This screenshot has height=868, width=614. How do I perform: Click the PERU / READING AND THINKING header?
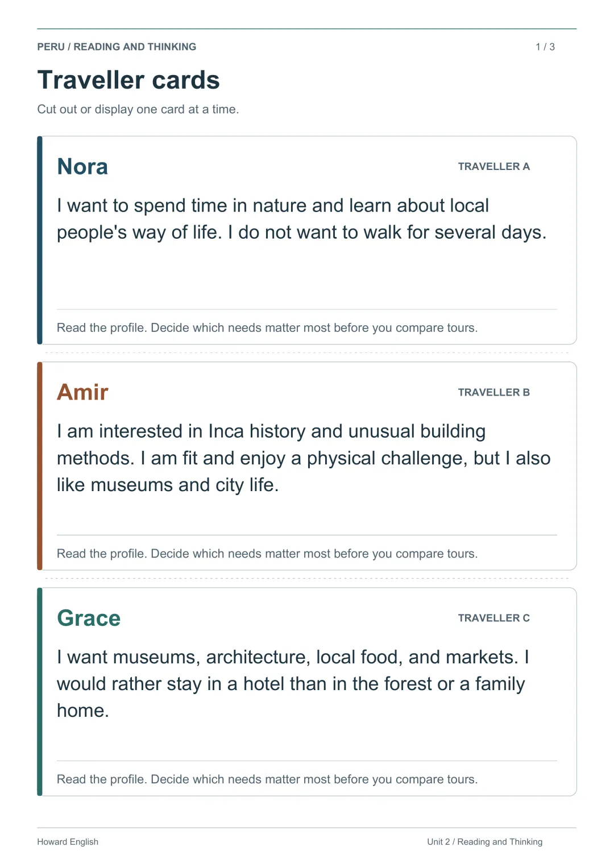point(117,47)
